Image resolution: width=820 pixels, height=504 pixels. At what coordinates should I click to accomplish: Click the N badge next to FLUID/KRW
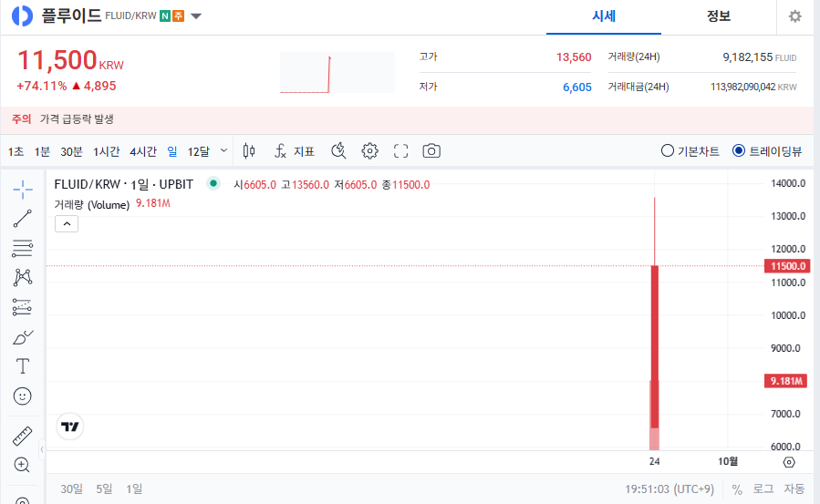pos(165,16)
